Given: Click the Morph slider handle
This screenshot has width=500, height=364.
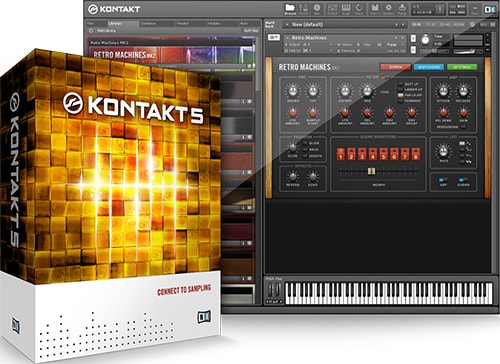Looking at the screenshot, I should pos(372,171).
